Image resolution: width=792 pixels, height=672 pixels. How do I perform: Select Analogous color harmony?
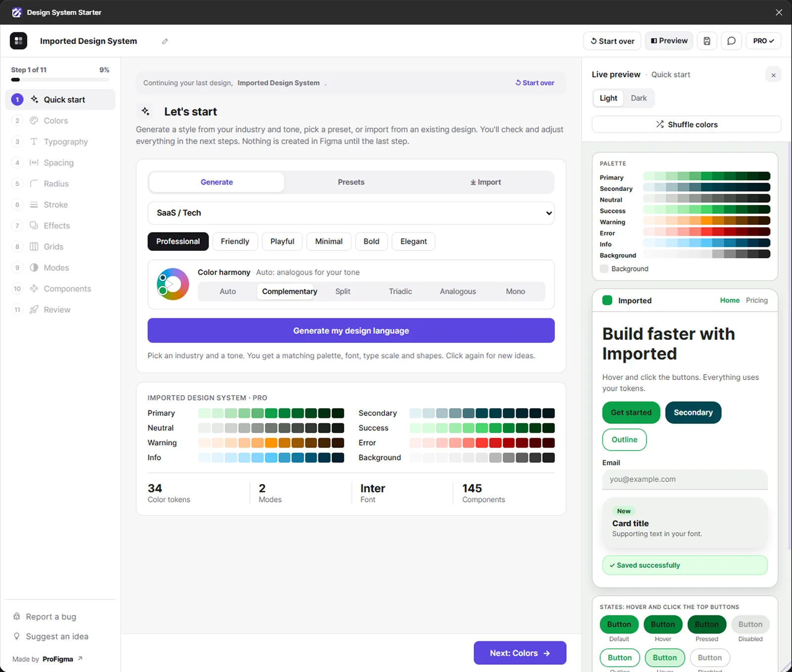[458, 291]
